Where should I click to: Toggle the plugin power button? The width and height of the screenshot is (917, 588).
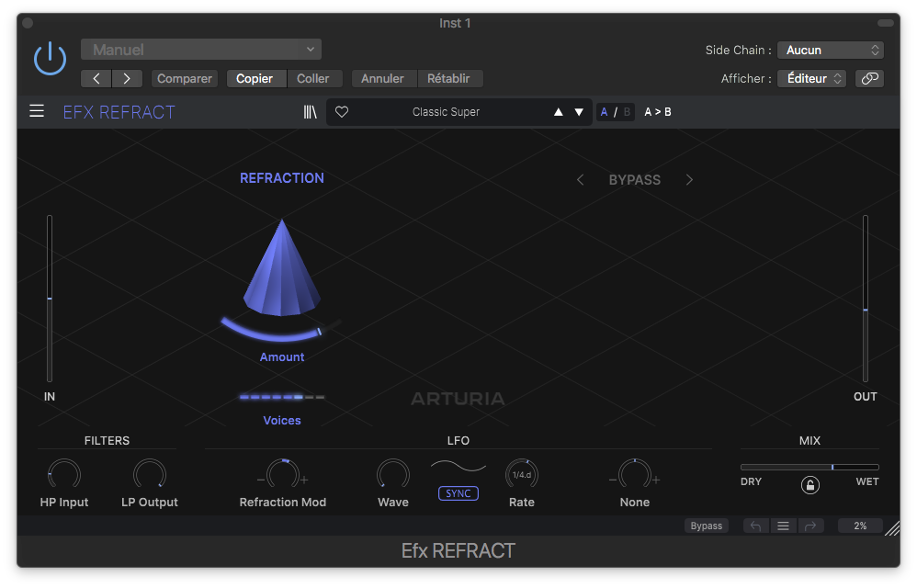(x=50, y=59)
